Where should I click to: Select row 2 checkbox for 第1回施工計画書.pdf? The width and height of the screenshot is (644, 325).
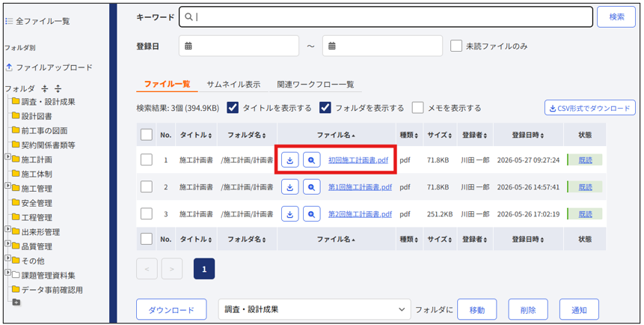coord(146,186)
